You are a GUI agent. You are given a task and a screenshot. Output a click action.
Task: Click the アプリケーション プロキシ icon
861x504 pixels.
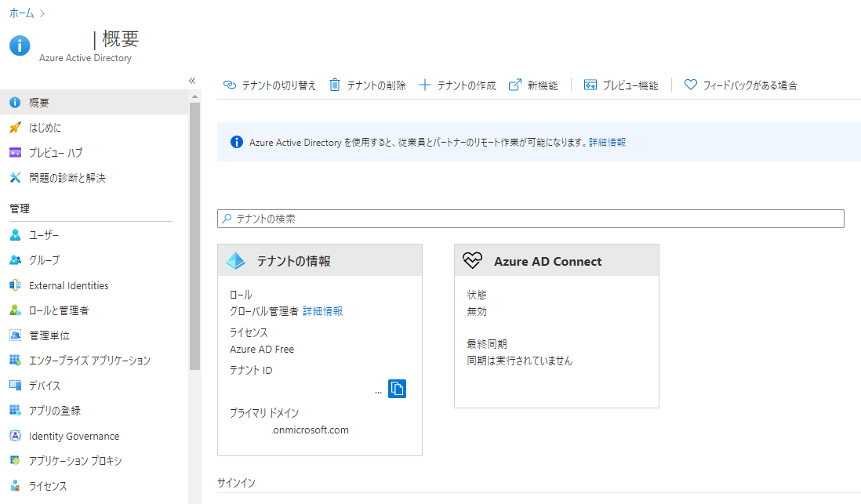pyautogui.click(x=15, y=460)
